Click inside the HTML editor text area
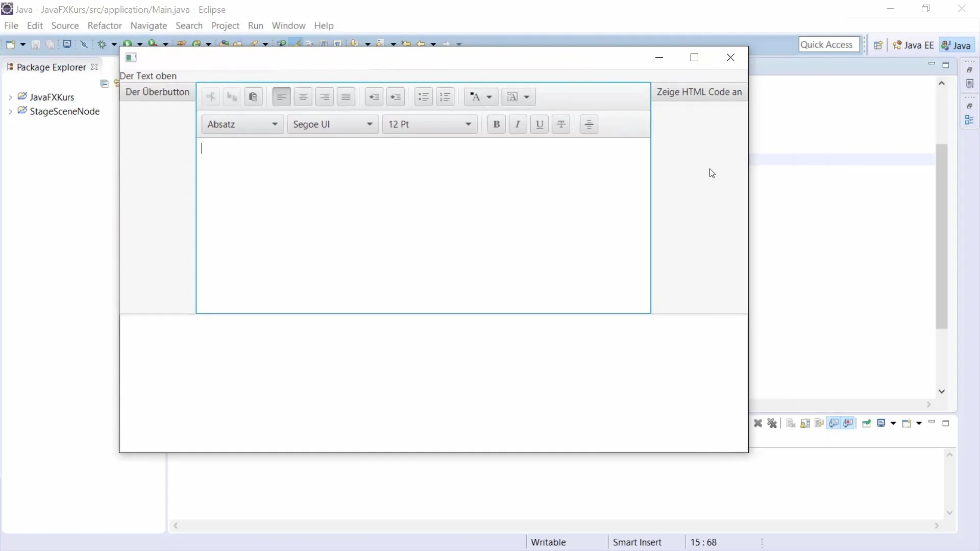980x551 pixels. 423,225
